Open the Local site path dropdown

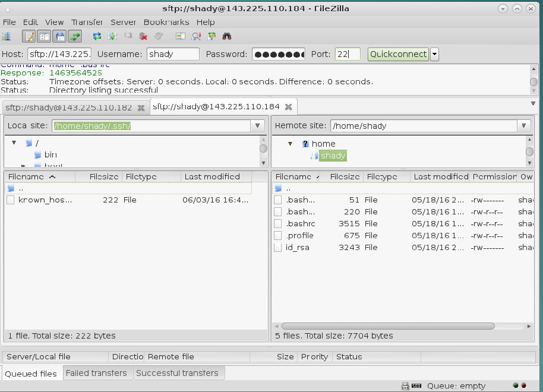pos(258,126)
